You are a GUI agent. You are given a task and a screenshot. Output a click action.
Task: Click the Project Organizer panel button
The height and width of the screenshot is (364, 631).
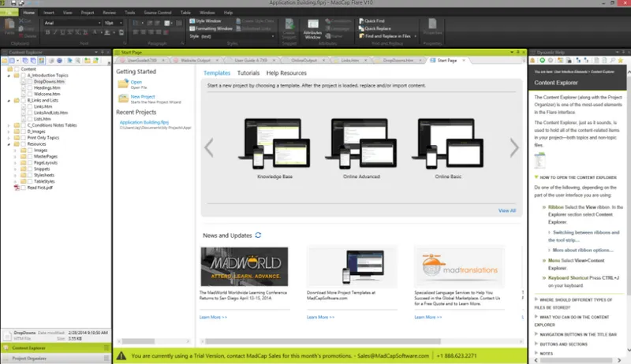56,358
